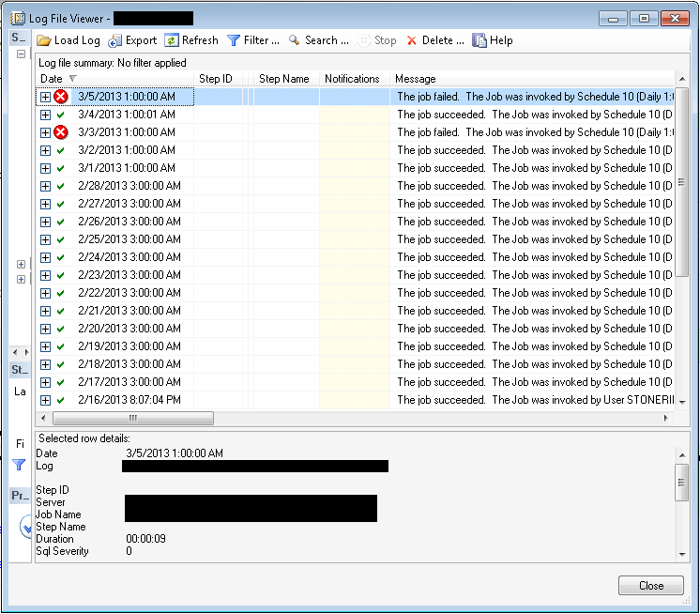Click the funnel icon in left sidebar
Screen dimensions: 700x614
(x=19, y=465)
